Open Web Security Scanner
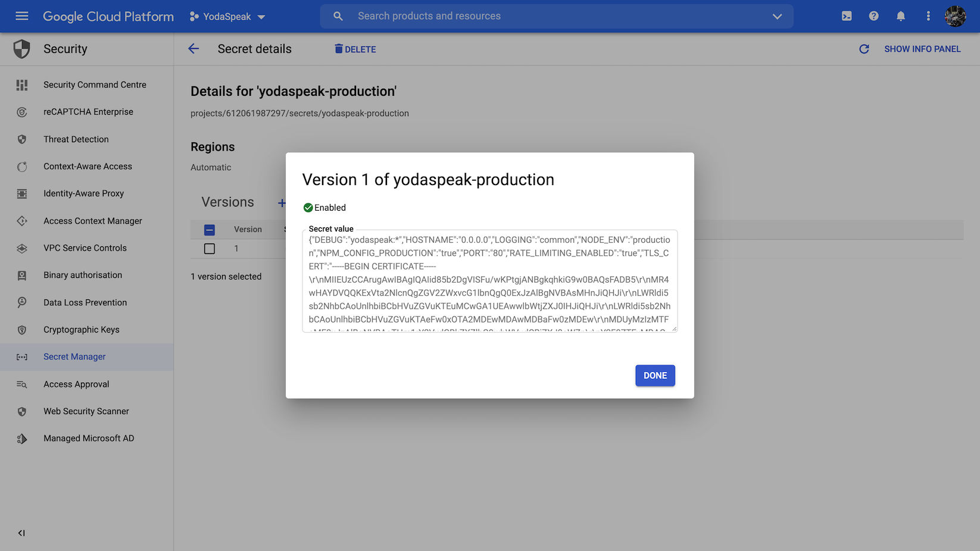The image size is (980, 551). coord(87,411)
